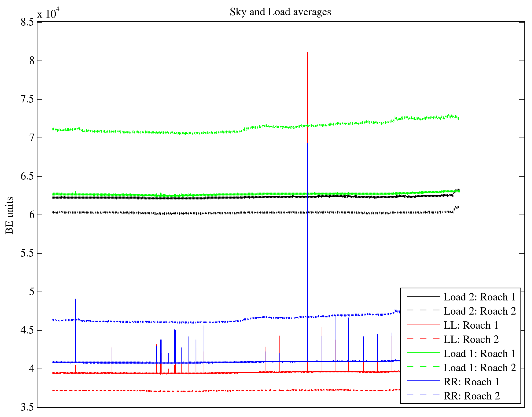
Task: Click the tallest red spike's peak
Action: point(307,53)
